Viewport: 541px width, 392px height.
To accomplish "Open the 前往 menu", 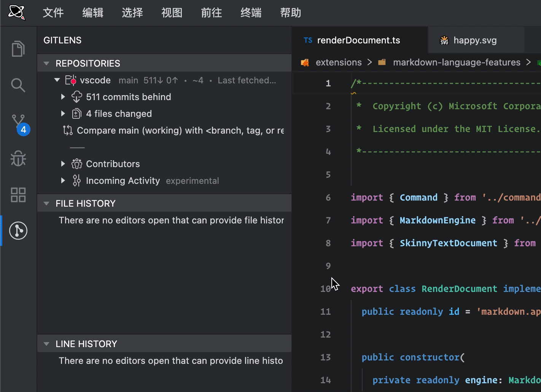I will pos(212,13).
